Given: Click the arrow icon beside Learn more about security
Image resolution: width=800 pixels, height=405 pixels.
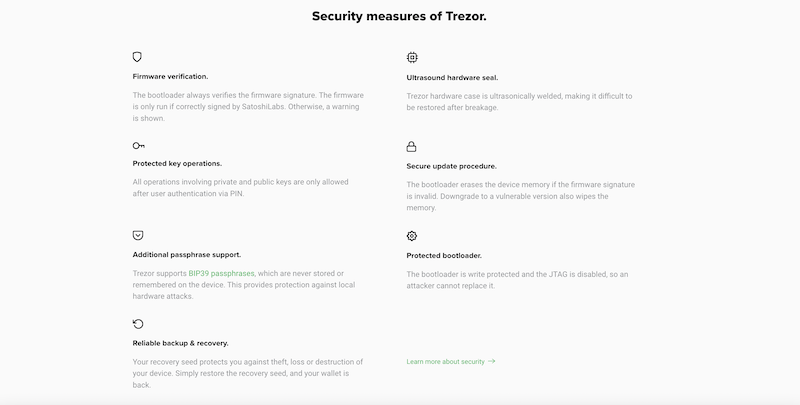Looking at the screenshot, I should click(492, 361).
